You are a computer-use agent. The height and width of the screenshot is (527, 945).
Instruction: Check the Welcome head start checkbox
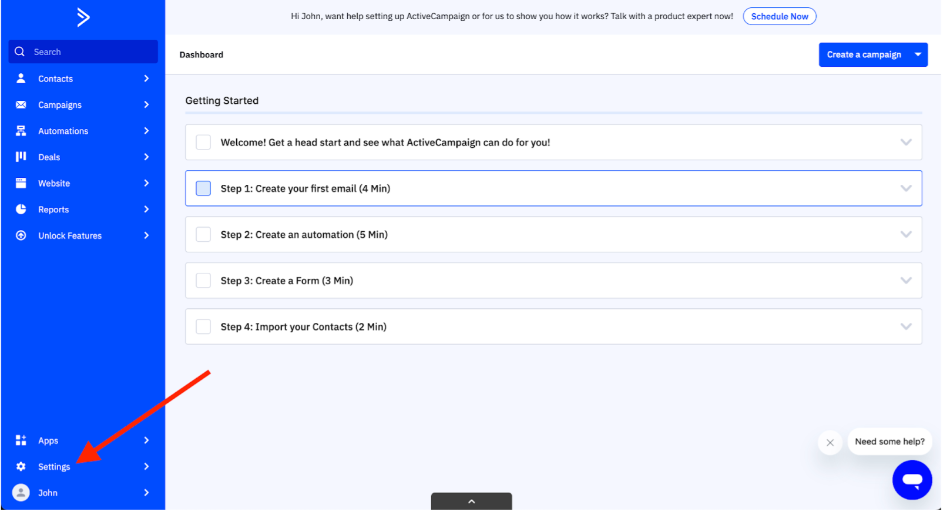click(203, 142)
